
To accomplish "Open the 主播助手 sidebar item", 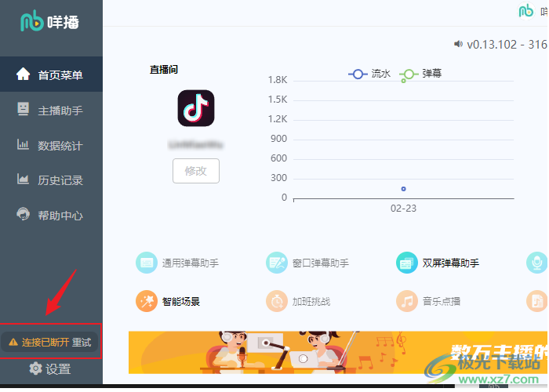I will pyautogui.click(x=51, y=111).
